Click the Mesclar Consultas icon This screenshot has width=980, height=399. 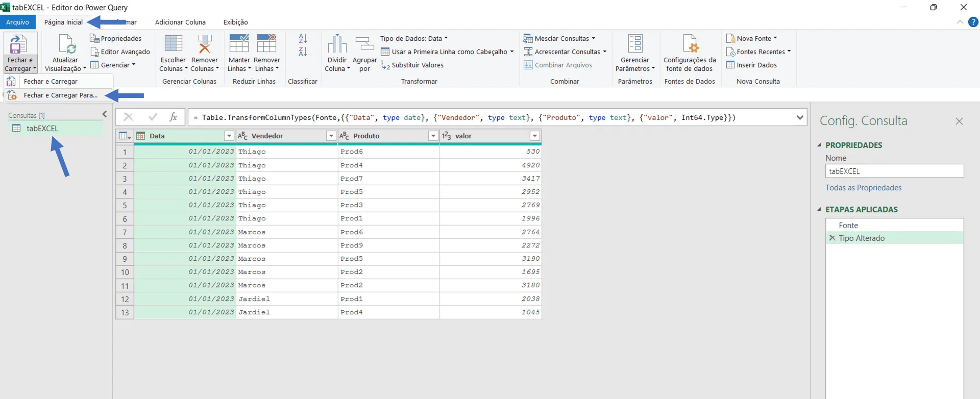528,38
